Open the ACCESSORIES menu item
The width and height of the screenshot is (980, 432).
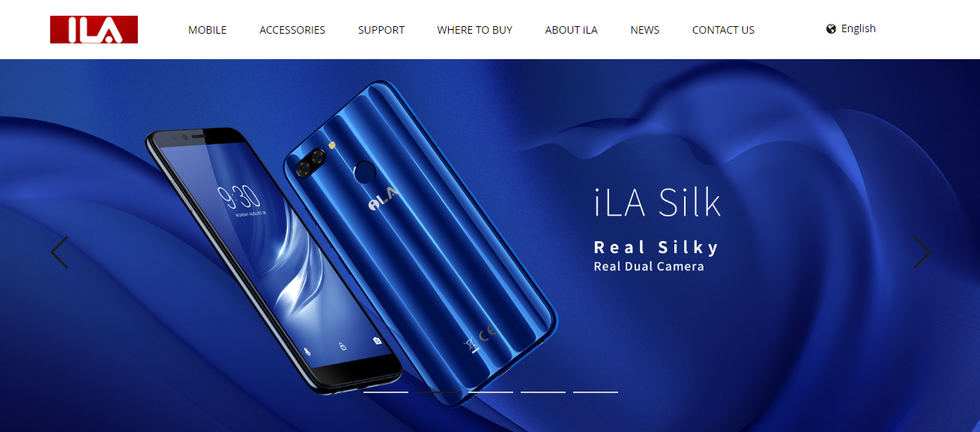[292, 30]
